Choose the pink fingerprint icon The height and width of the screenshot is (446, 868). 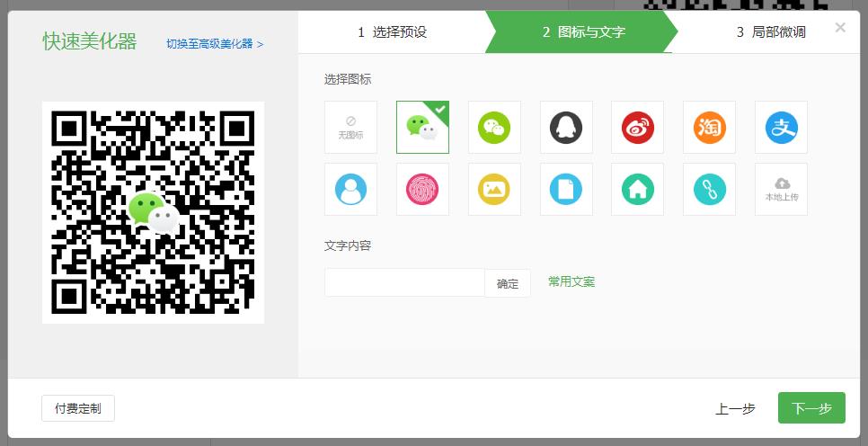point(422,190)
